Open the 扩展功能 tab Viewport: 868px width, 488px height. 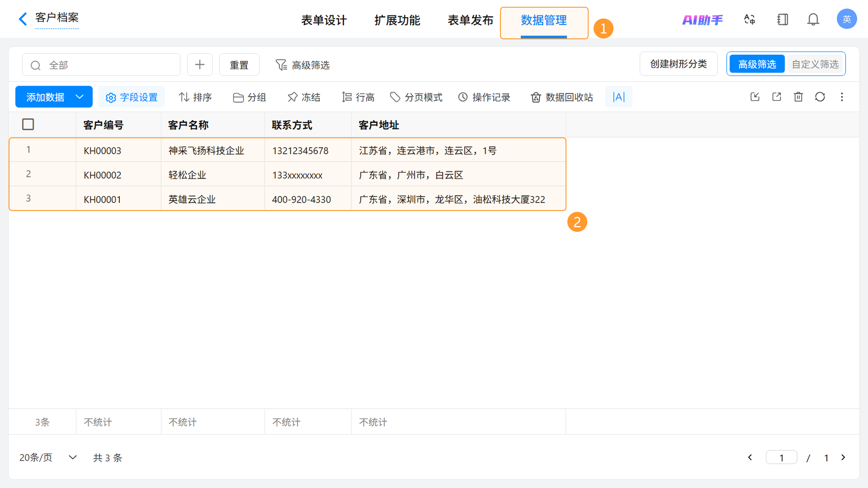click(x=397, y=20)
